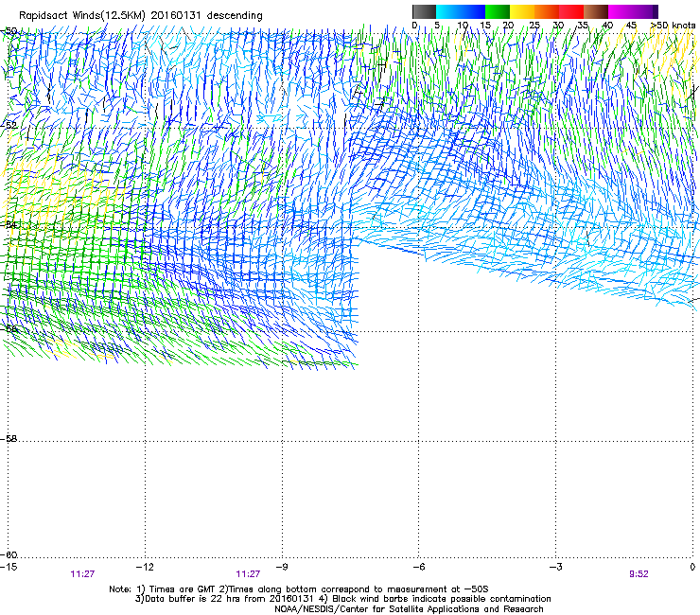This screenshot has width=700, height=615.
Task: Click the word 'descending' in the title
Action: point(235,15)
